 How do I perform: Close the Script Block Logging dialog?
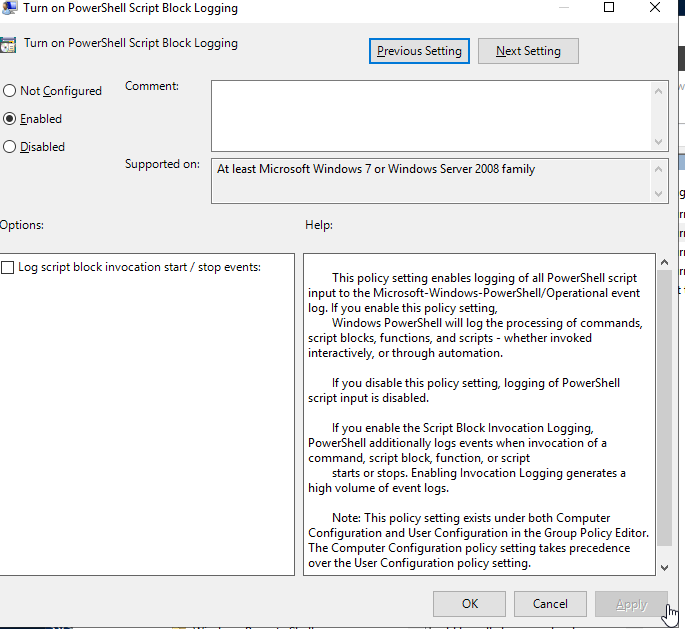tap(655, 8)
